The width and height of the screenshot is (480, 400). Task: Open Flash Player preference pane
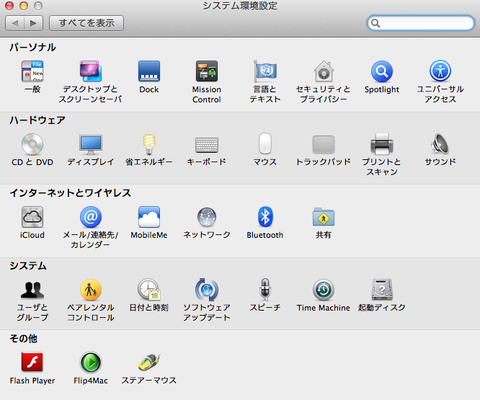[x=32, y=362]
